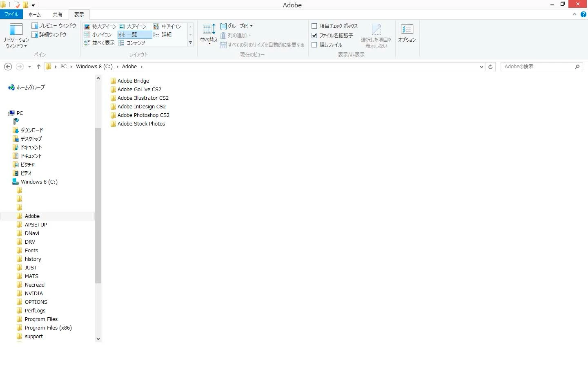588x368 pixels.
Task: Expand breadcrumb arrow after Adobe
Action: [142, 67]
